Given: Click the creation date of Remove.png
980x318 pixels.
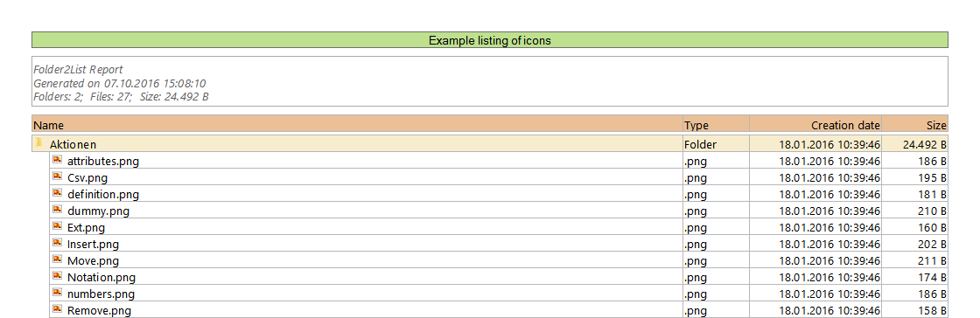Looking at the screenshot, I should [815, 310].
